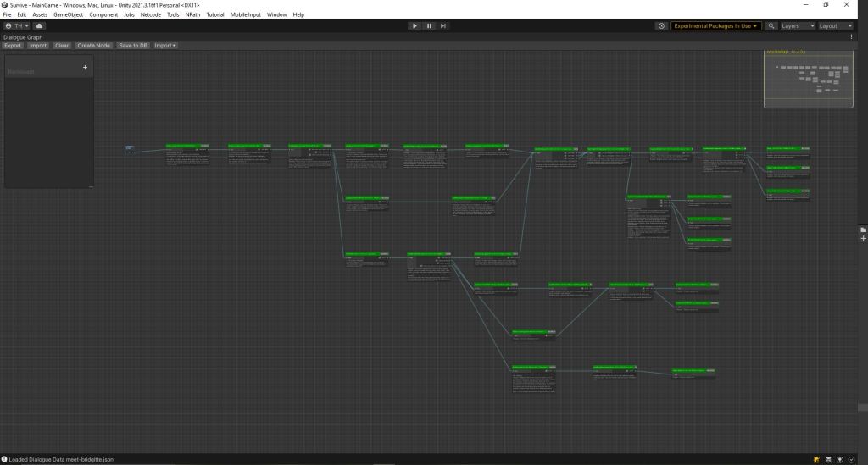
Task: Select the Dialogue Graph tab
Action: 23,37
